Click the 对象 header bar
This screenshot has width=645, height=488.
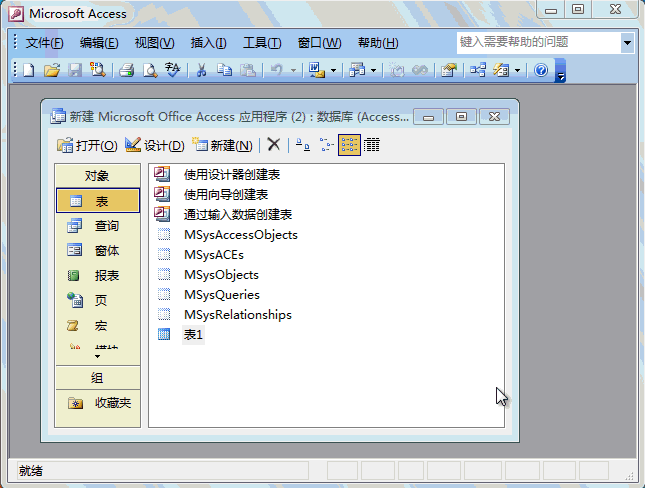97,176
